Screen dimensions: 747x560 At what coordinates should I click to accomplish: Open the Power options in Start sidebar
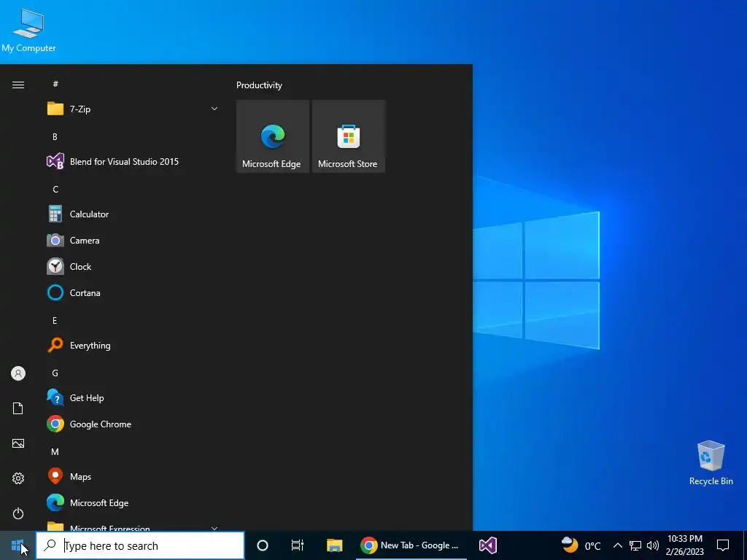18,513
